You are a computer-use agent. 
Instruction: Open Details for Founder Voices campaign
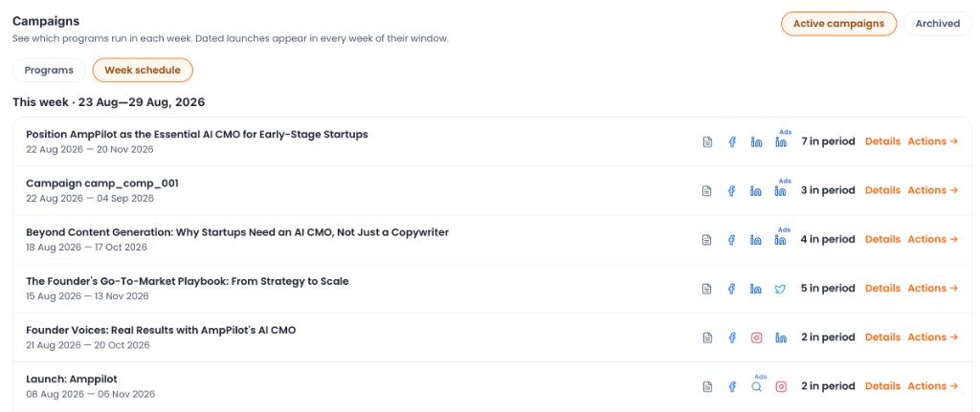(882, 336)
